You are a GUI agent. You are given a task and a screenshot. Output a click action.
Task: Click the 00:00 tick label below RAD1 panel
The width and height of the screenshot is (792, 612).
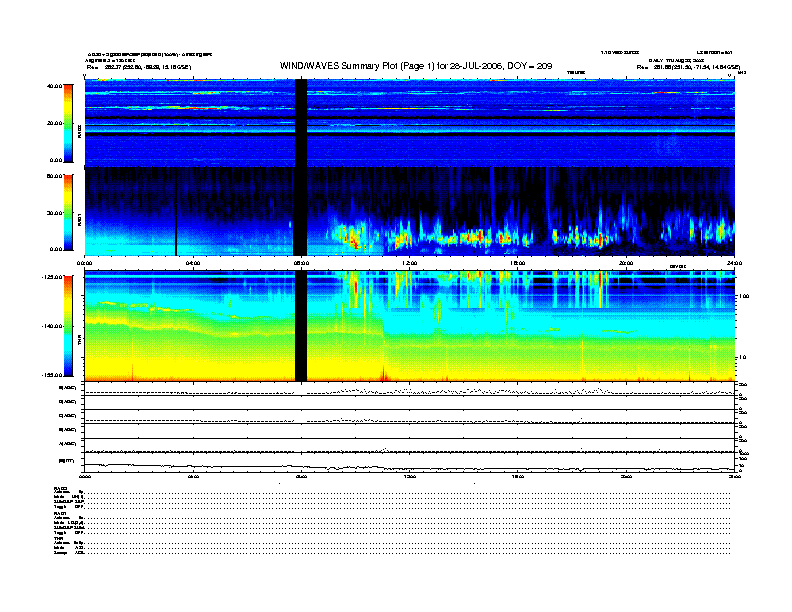[84, 263]
